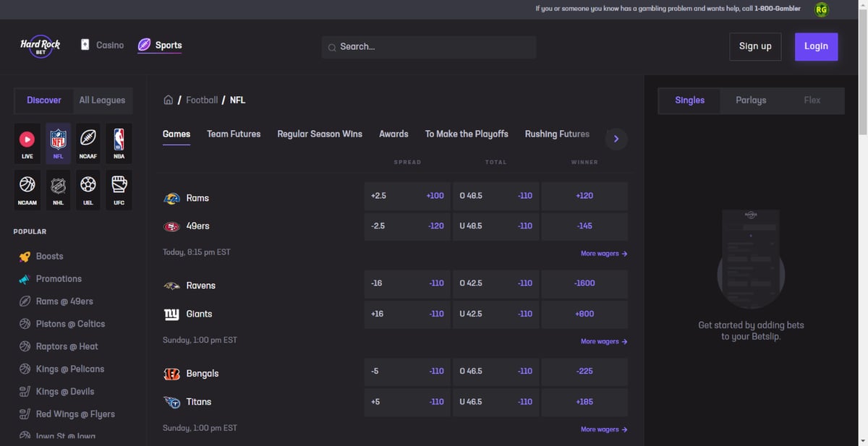Open the Awards tab
The width and height of the screenshot is (868, 446).
(x=393, y=134)
